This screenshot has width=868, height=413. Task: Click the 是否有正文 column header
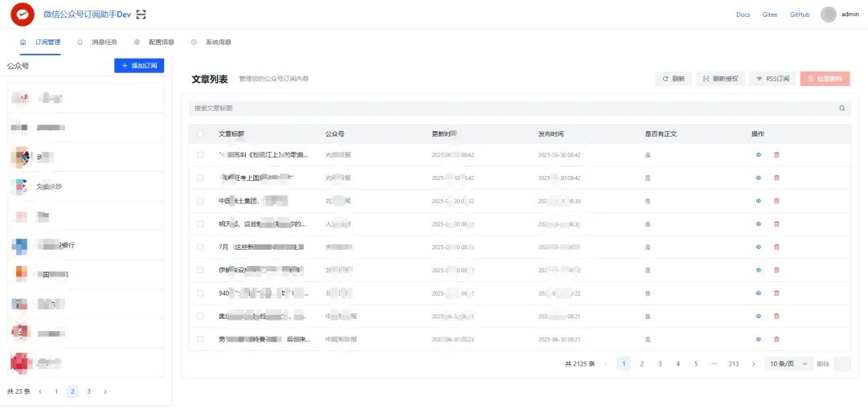661,134
